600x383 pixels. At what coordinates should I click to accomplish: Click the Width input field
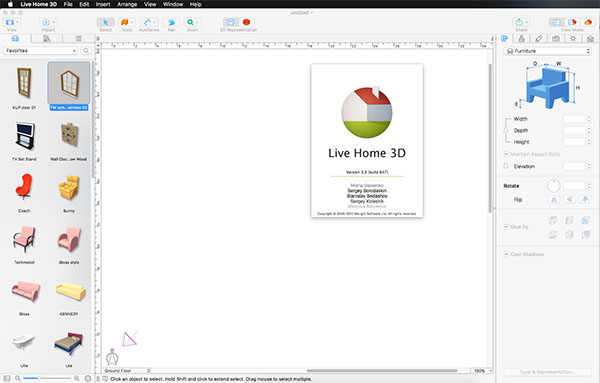pos(574,119)
